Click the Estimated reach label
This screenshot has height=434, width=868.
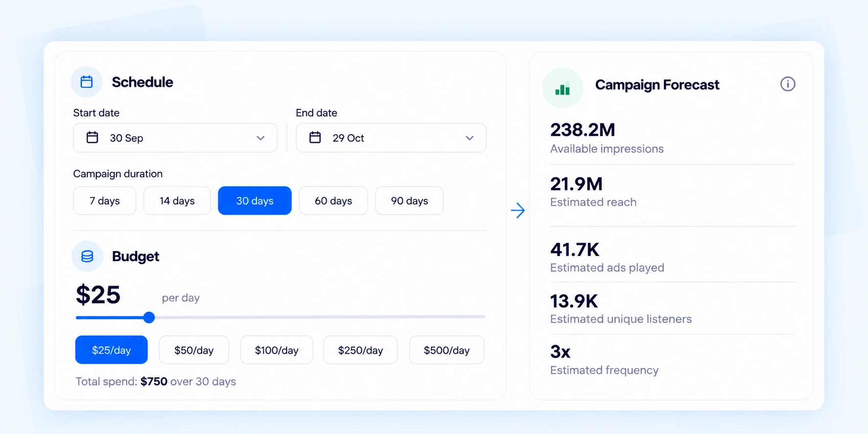point(593,202)
